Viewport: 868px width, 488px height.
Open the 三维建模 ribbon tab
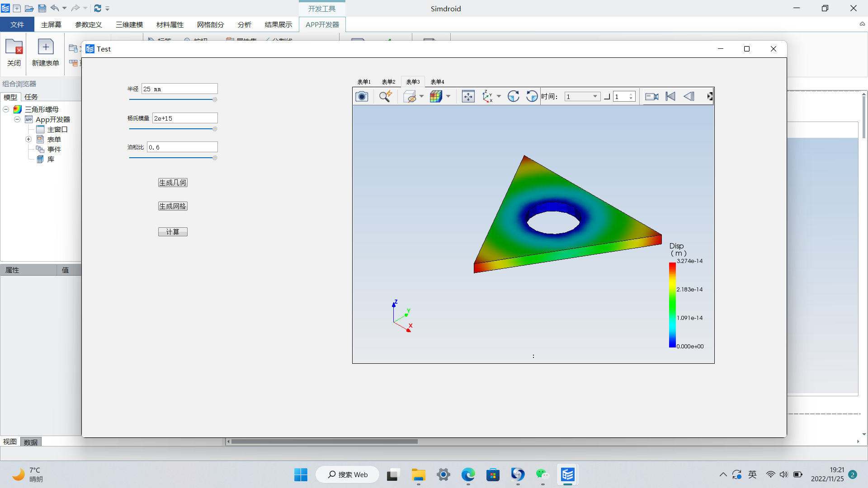coord(129,24)
